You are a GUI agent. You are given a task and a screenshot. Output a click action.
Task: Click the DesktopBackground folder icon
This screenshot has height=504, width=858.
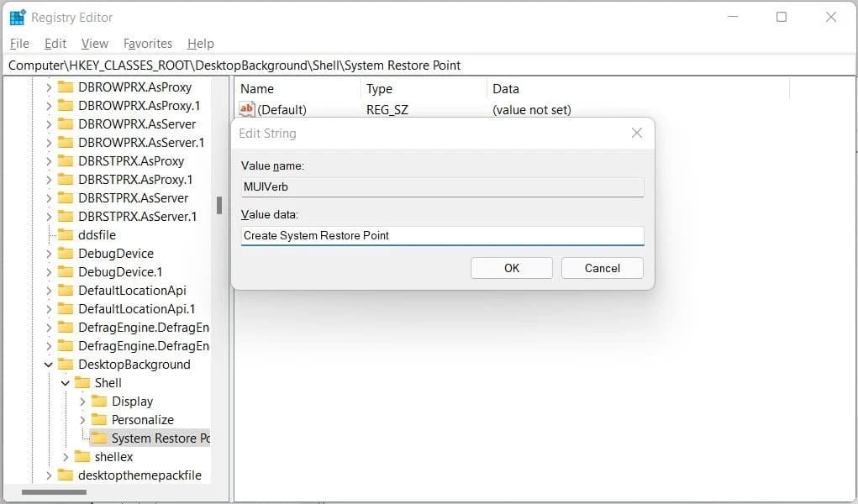66,365
